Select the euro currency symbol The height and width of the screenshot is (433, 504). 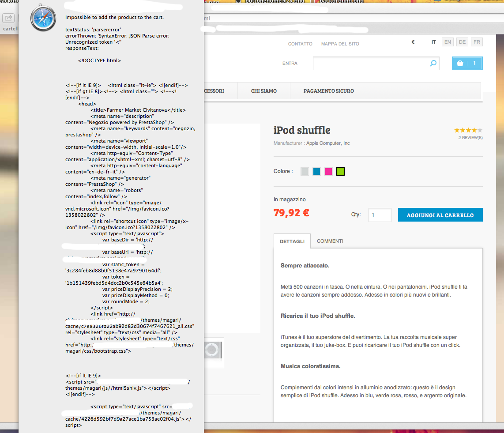click(x=413, y=42)
